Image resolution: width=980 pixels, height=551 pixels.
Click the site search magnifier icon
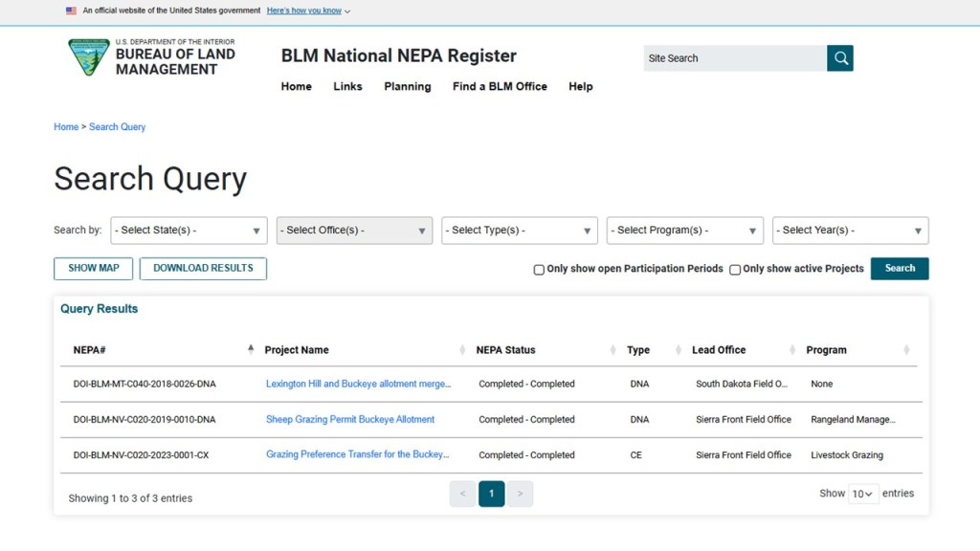[840, 58]
